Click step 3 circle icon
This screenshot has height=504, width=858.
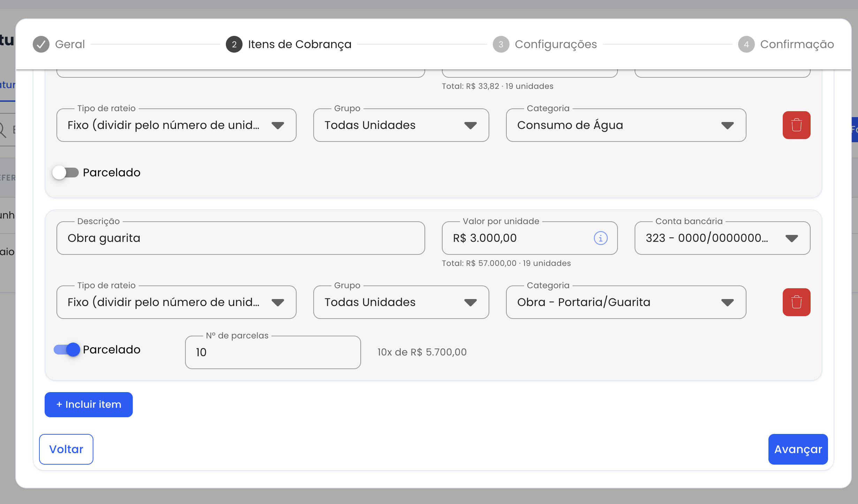pyautogui.click(x=501, y=44)
